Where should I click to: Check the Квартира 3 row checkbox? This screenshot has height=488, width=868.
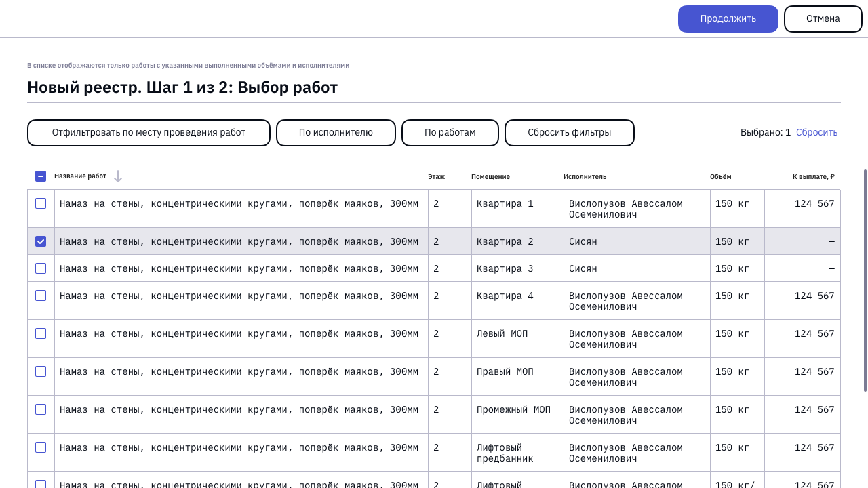pyautogui.click(x=41, y=268)
